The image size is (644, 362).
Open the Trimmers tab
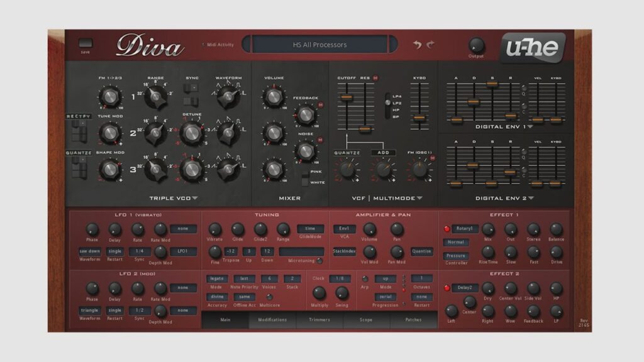point(319,320)
